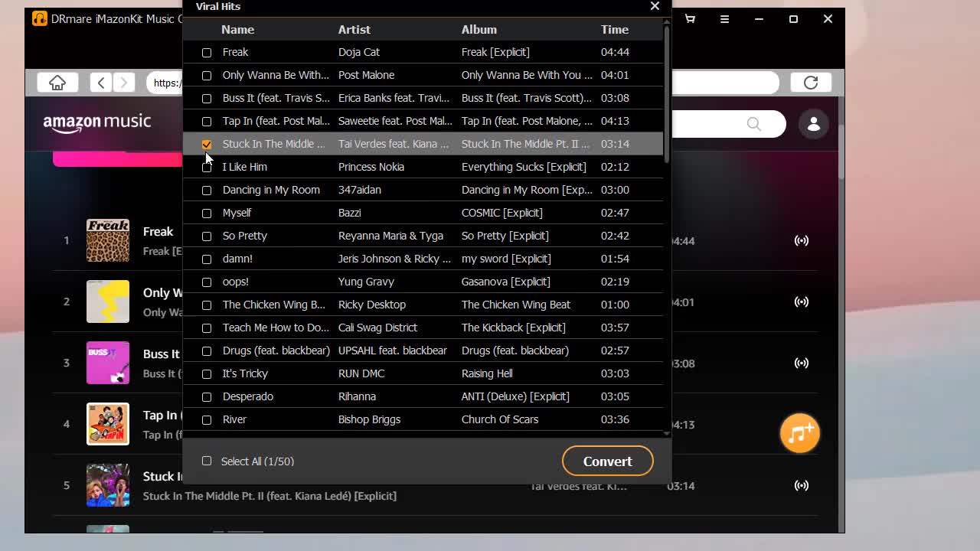
Task: Check the damn! song checkbox
Action: tap(207, 259)
